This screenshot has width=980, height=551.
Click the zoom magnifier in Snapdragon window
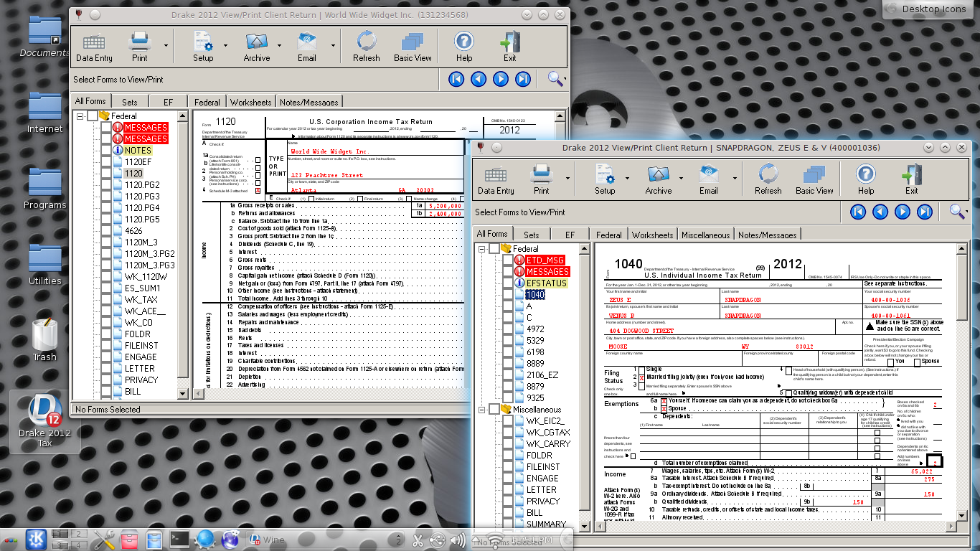[956, 211]
